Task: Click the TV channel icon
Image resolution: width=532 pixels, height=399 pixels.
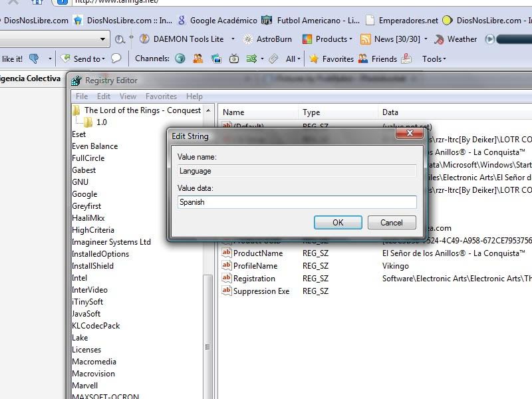Action: 234,59
